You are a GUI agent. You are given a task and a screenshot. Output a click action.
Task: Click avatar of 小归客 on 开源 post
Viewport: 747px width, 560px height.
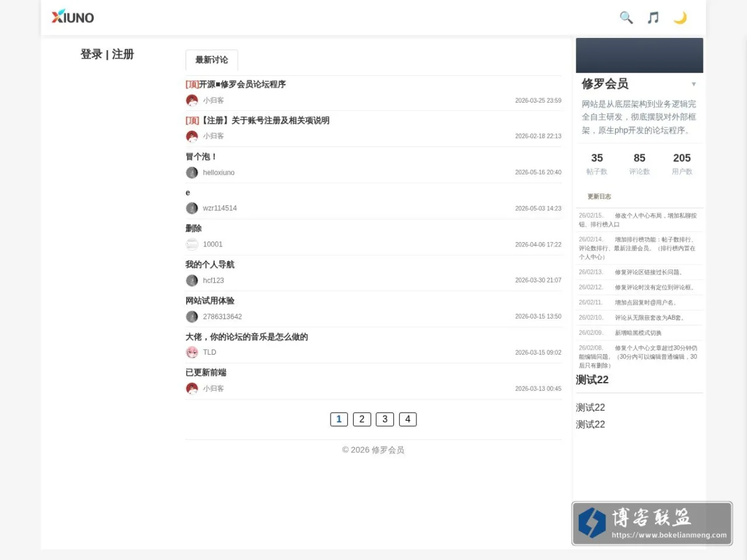tap(192, 100)
